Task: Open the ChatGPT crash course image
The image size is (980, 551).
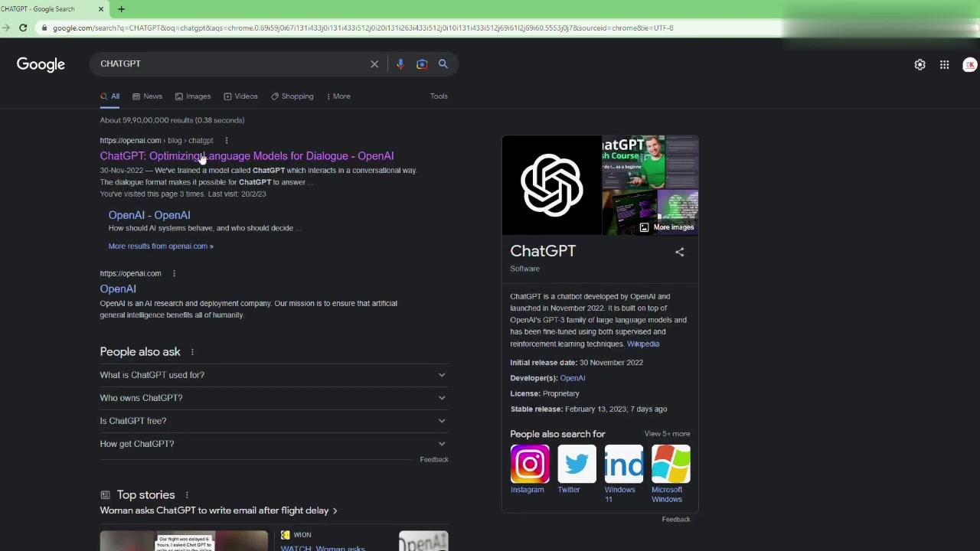Action: (x=633, y=162)
